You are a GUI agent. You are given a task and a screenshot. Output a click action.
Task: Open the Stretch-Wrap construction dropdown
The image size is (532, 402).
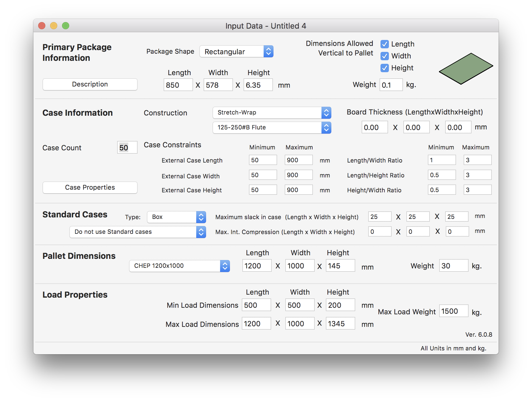click(x=272, y=113)
